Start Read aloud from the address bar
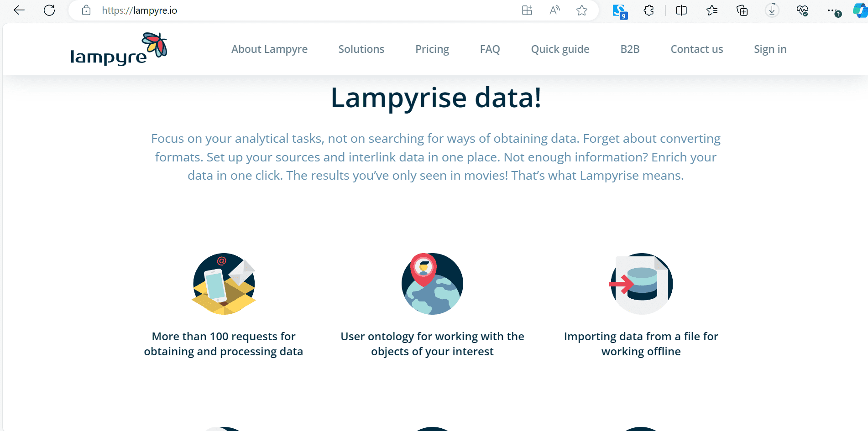The width and height of the screenshot is (868, 431). point(554,10)
